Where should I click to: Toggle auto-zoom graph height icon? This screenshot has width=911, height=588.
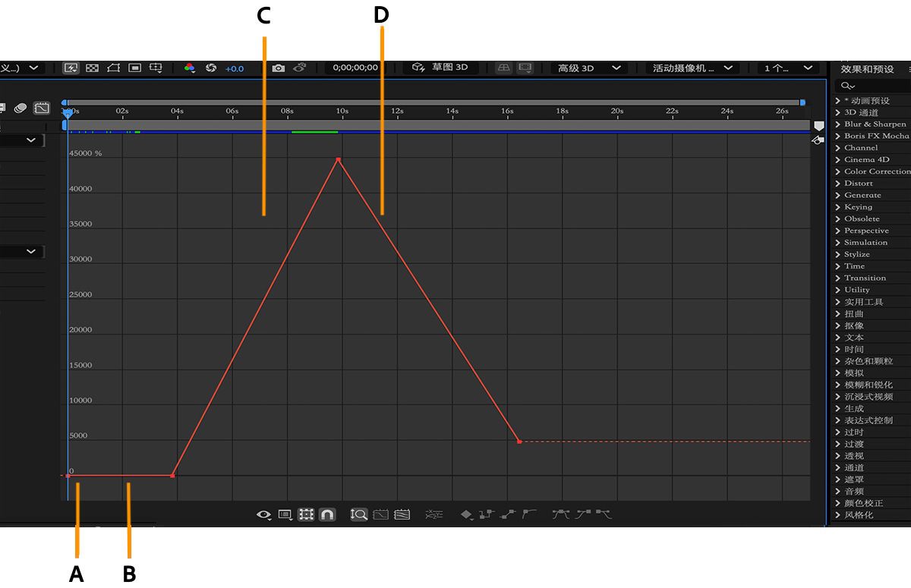click(x=359, y=514)
